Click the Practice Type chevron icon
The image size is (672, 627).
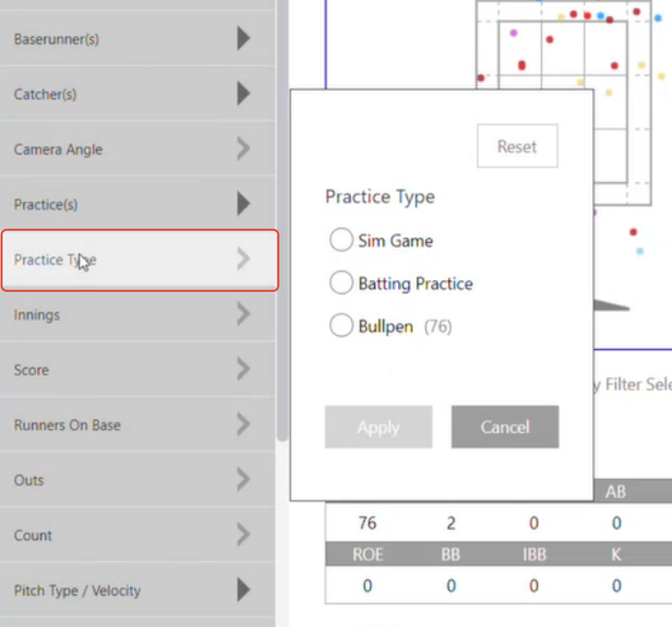pyautogui.click(x=243, y=259)
